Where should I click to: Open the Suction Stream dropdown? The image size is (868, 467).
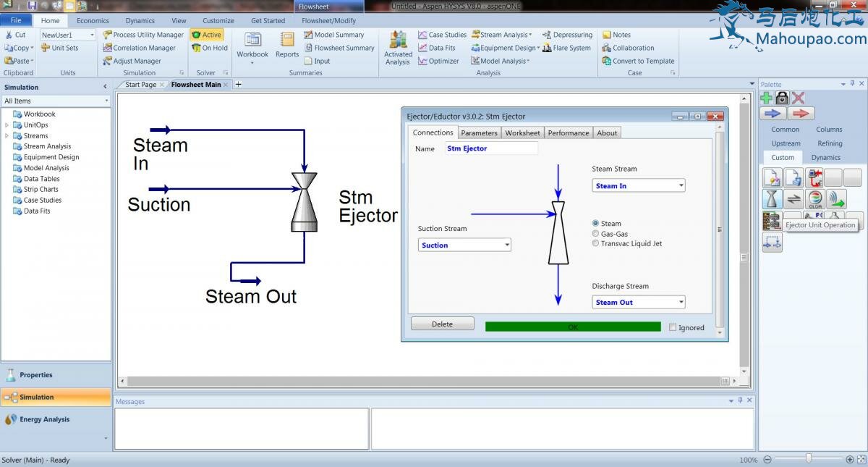pos(507,245)
